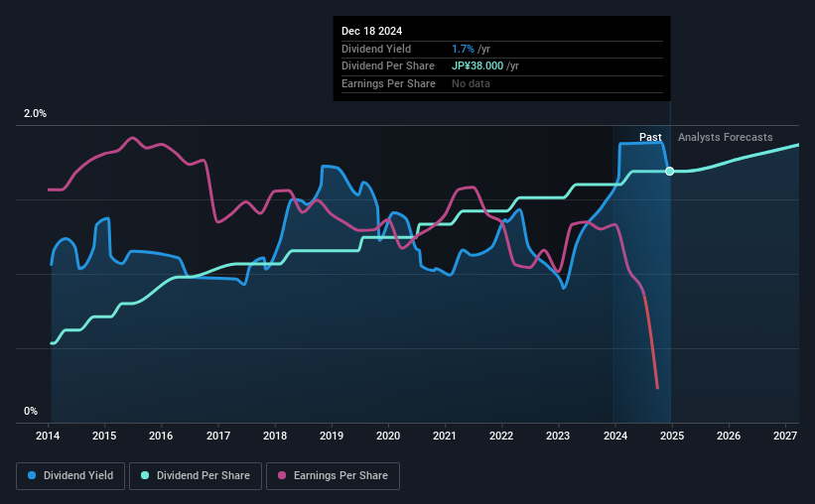Click the pink Earnings Per Share legend dot
This screenshot has width=815, height=504.
coord(282,475)
